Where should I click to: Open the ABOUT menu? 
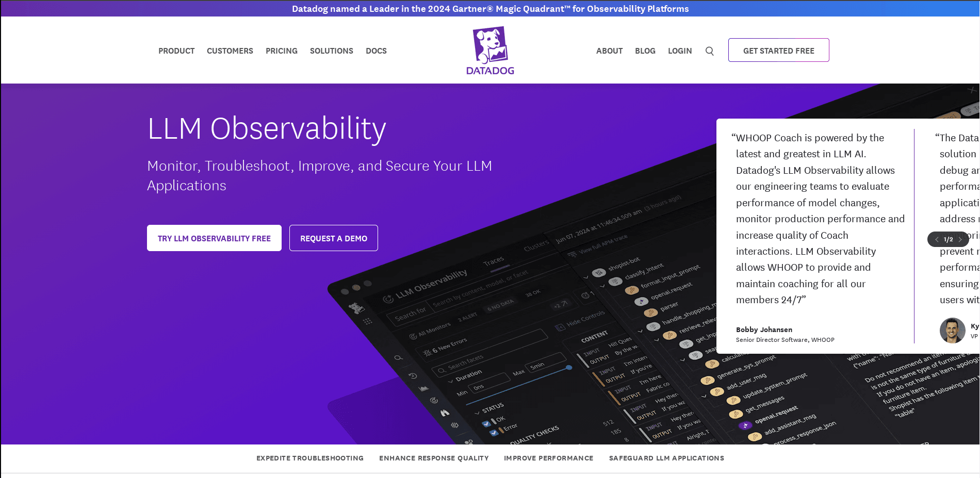(x=609, y=51)
